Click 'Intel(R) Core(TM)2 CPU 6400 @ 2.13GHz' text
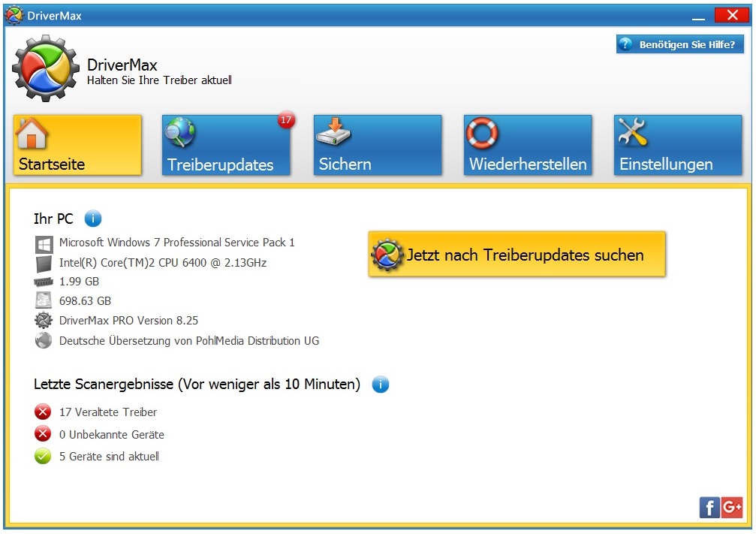Viewport: 756px width, 534px height. (x=163, y=263)
